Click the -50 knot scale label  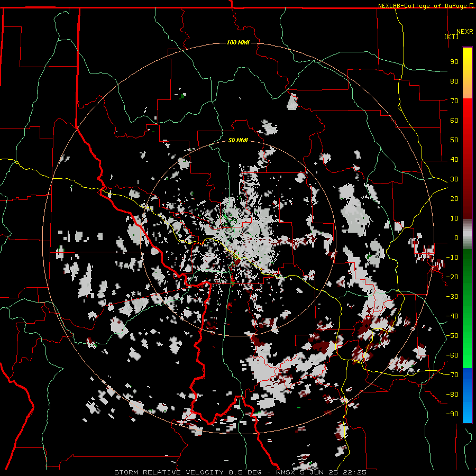pyautogui.click(x=452, y=336)
